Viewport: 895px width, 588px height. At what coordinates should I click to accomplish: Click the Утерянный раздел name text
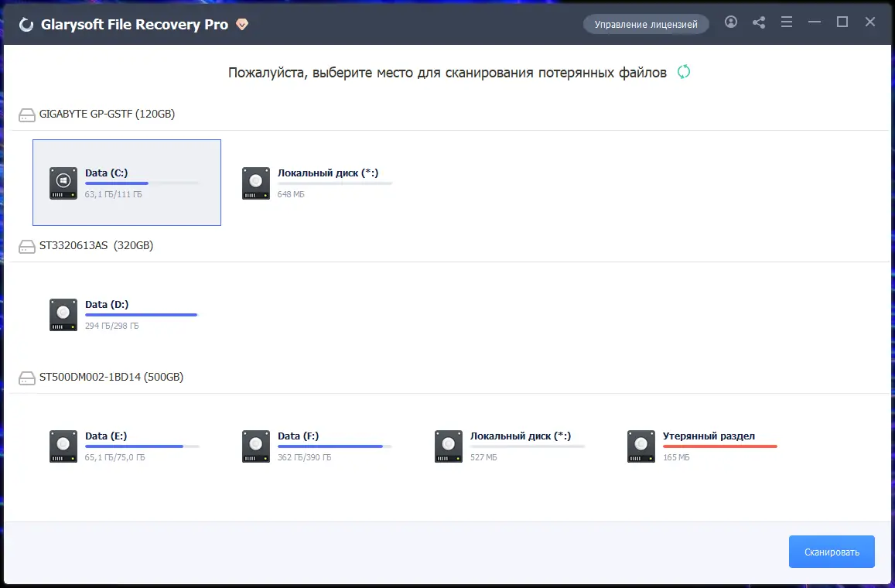[x=709, y=436]
